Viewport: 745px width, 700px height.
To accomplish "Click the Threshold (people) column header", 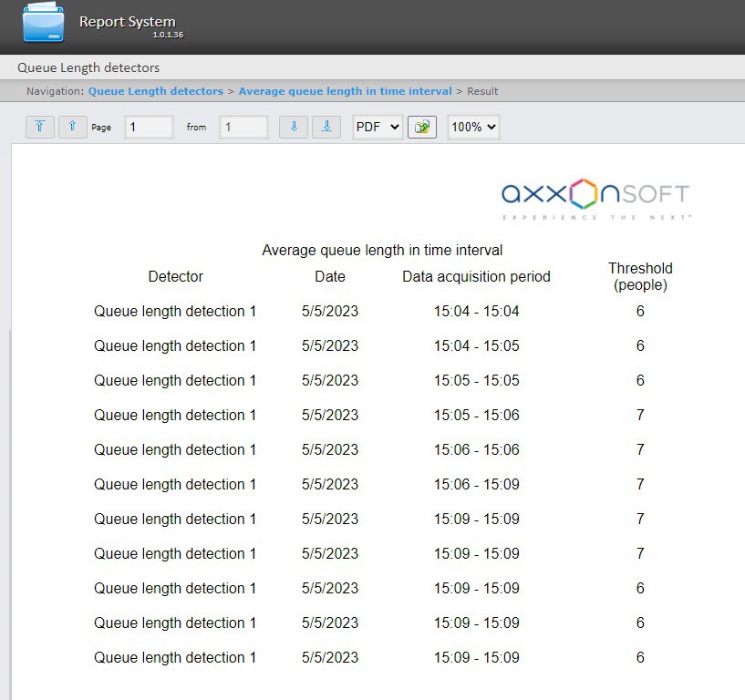I will [640, 276].
